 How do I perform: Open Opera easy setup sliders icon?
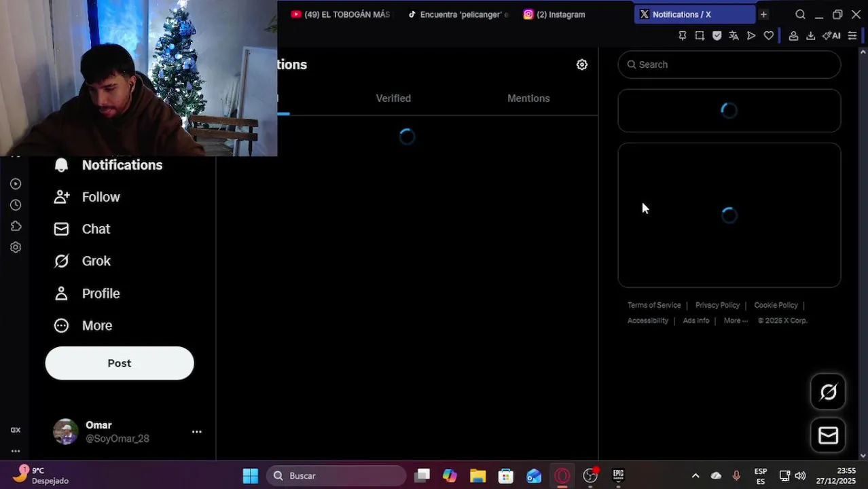852,36
